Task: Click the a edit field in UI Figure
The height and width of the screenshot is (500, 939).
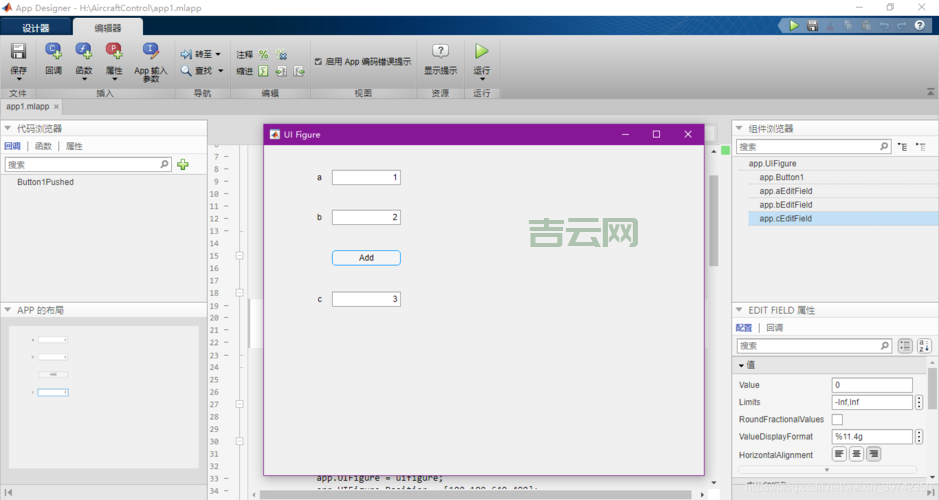Action: click(366, 177)
